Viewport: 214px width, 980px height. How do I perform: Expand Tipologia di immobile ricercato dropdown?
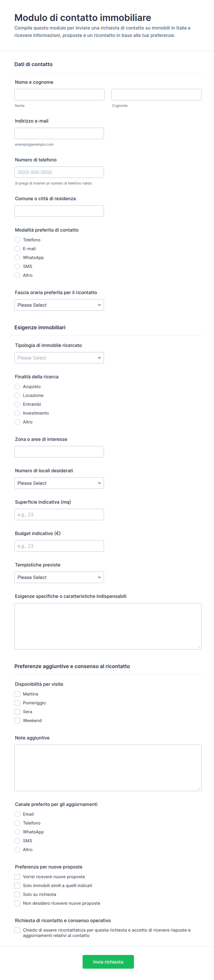(59, 358)
